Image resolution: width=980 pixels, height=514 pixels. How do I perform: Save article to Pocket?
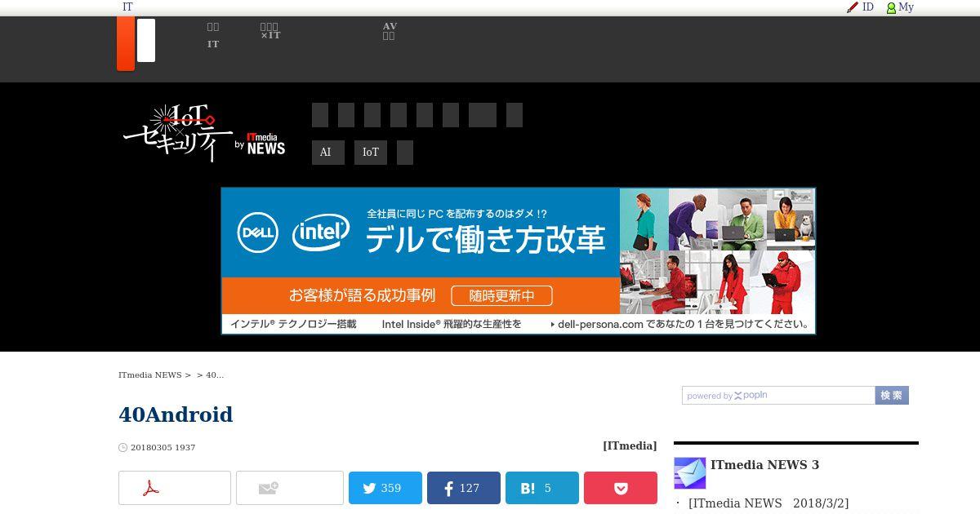(621, 488)
